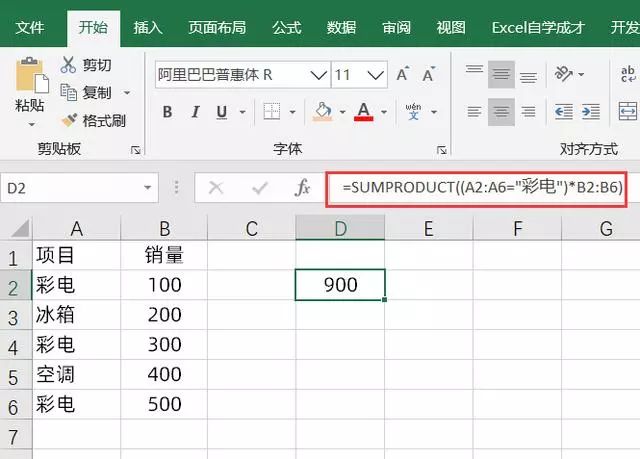
Task: Open the Excel自学成才 tab
Action: pos(538,28)
